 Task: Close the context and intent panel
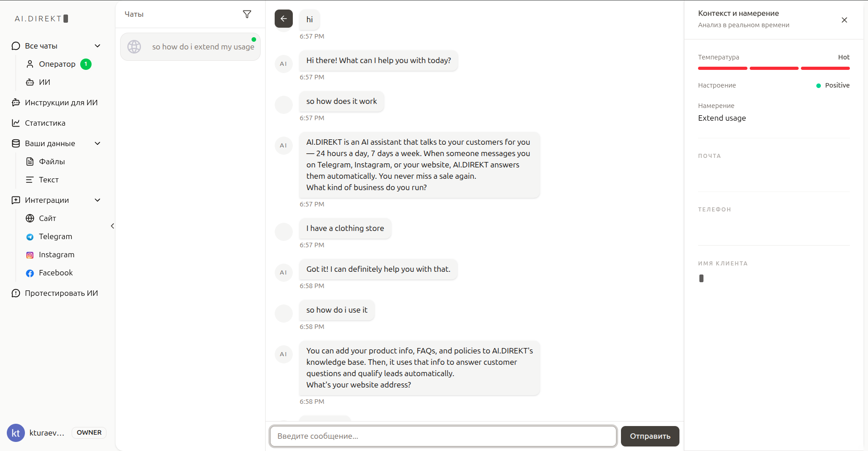[844, 20]
